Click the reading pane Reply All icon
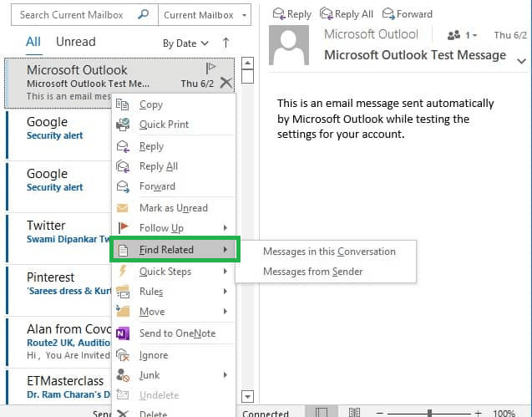This screenshot has width=532, height=417. (327, 13)
